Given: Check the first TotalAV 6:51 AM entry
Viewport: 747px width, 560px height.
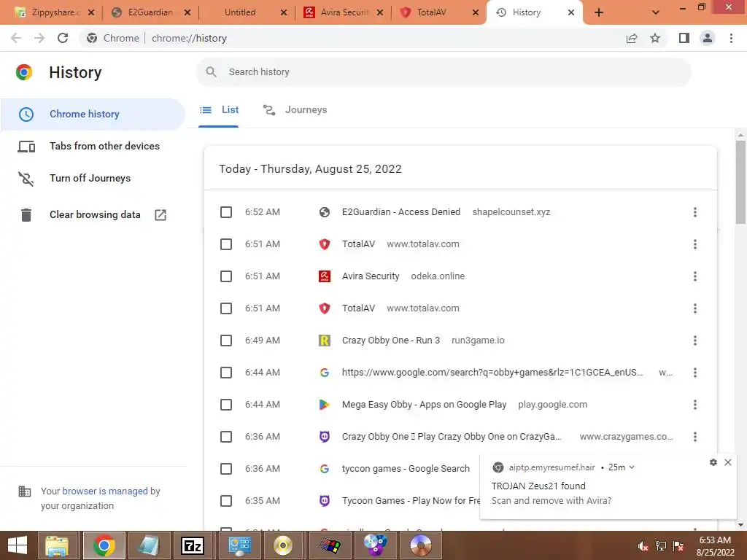Looking at the screenshot, I should point(226,244).
